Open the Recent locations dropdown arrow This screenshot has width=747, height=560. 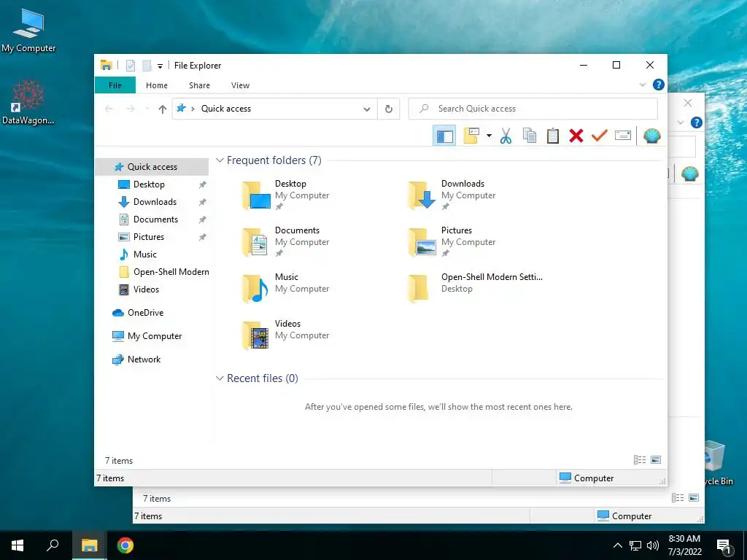(x=147, y=109)
